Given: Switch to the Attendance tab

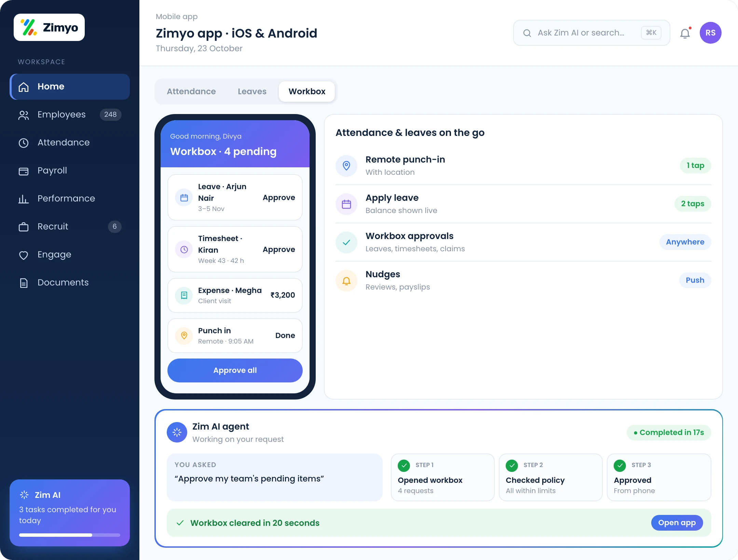Looking at the screenshot, I should click(x=191, y=92).
